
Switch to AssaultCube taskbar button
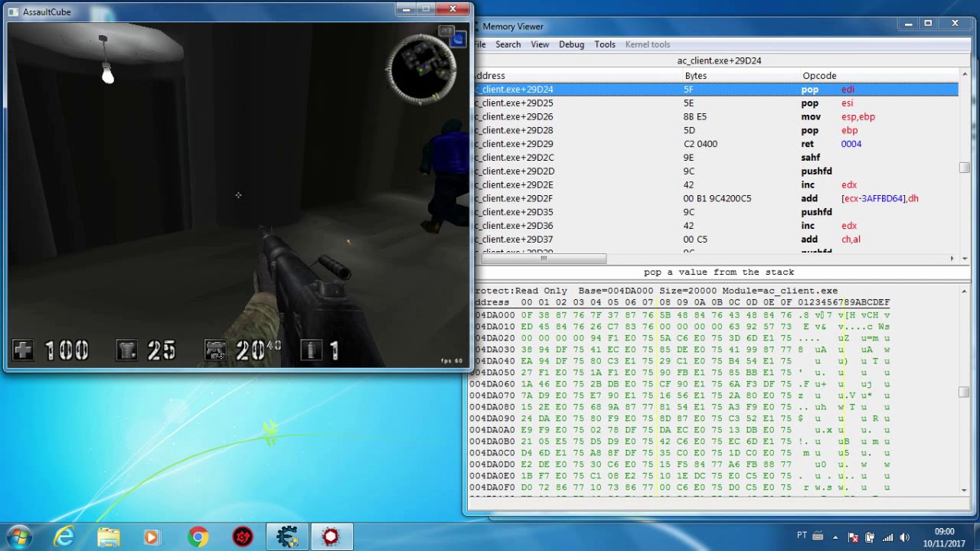[x=332, y=537]
